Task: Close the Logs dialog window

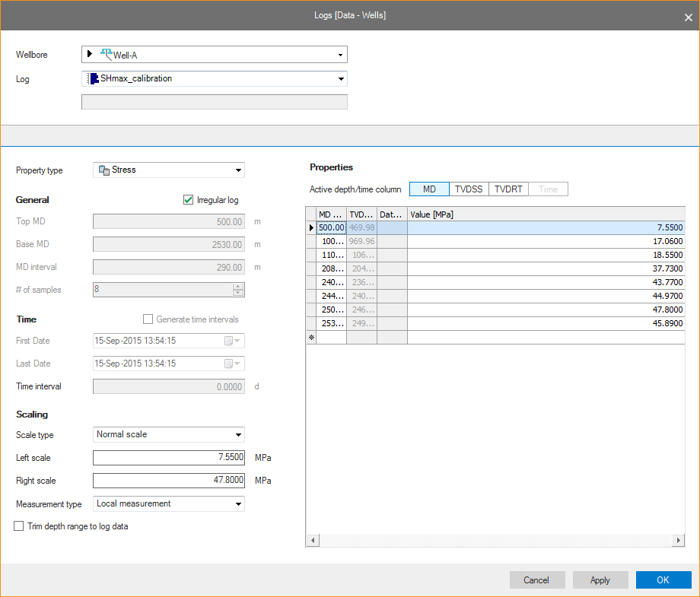Action: [688, 17]
